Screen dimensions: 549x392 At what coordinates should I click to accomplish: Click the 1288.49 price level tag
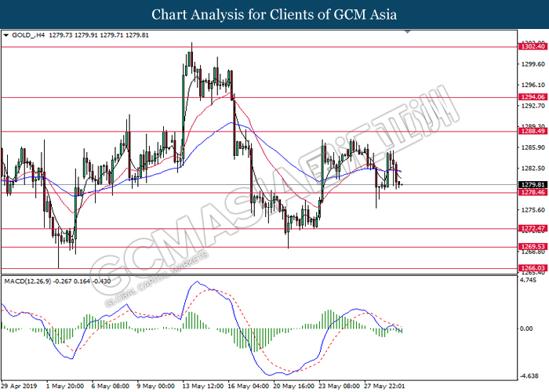point(533,131)
